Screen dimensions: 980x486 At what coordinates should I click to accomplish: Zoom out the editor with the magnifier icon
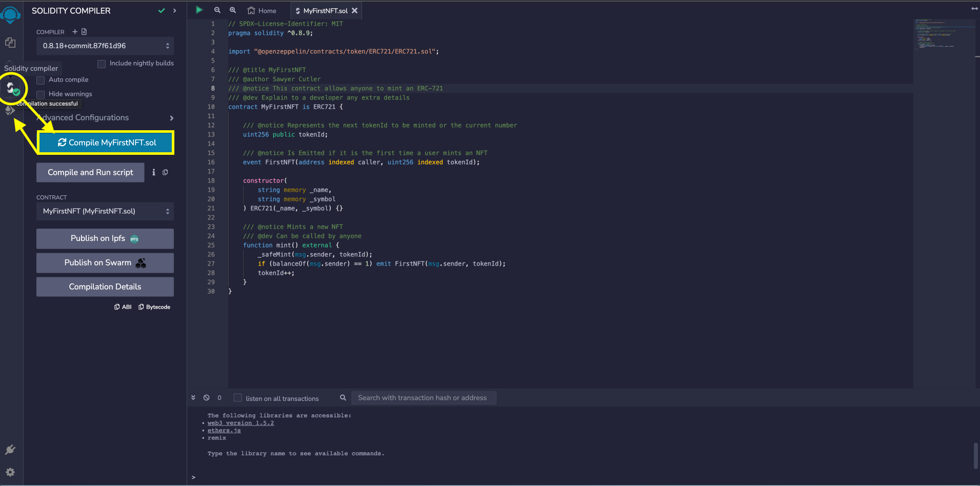click(x=217, y=10)
